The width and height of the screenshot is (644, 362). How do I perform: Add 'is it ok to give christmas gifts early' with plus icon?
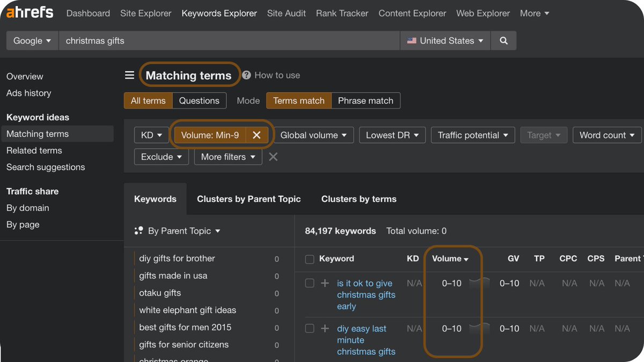[325, 283]
